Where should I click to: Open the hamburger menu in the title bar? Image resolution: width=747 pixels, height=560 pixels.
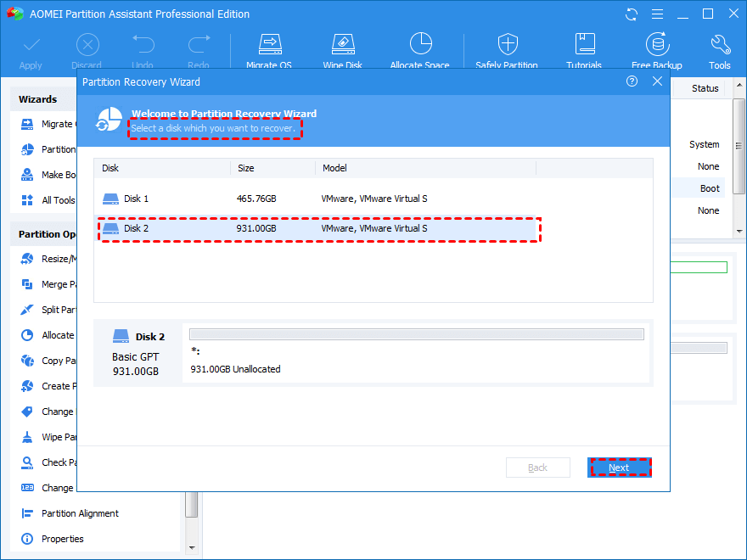coord(657,14)
